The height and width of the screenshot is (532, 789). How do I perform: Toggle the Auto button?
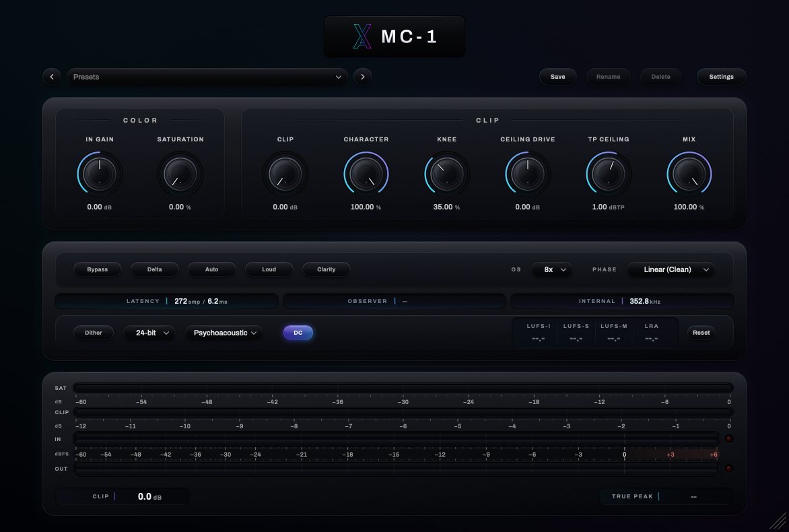point(212,270)
